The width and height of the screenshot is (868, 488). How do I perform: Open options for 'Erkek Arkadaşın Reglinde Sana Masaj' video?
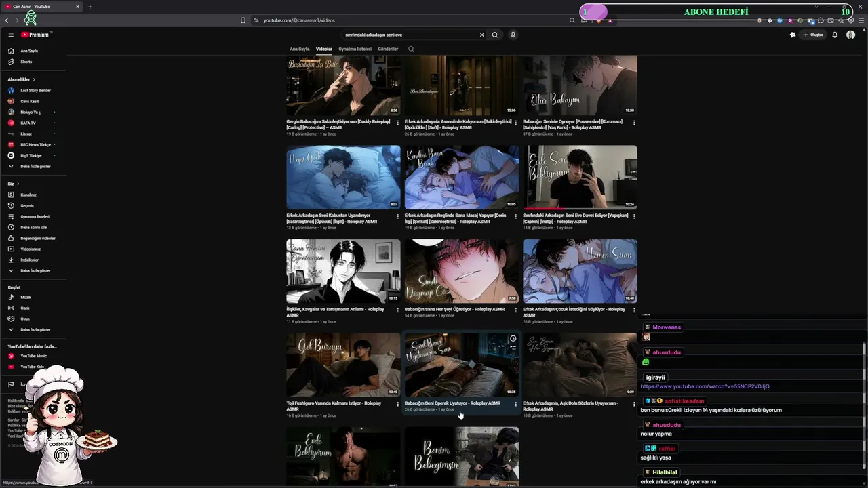(x=516, y=216)
